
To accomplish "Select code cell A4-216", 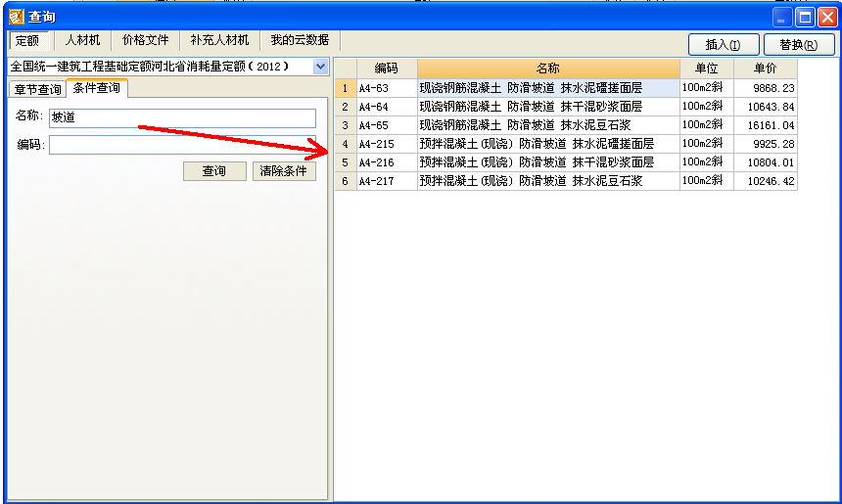I will point(387,162).
